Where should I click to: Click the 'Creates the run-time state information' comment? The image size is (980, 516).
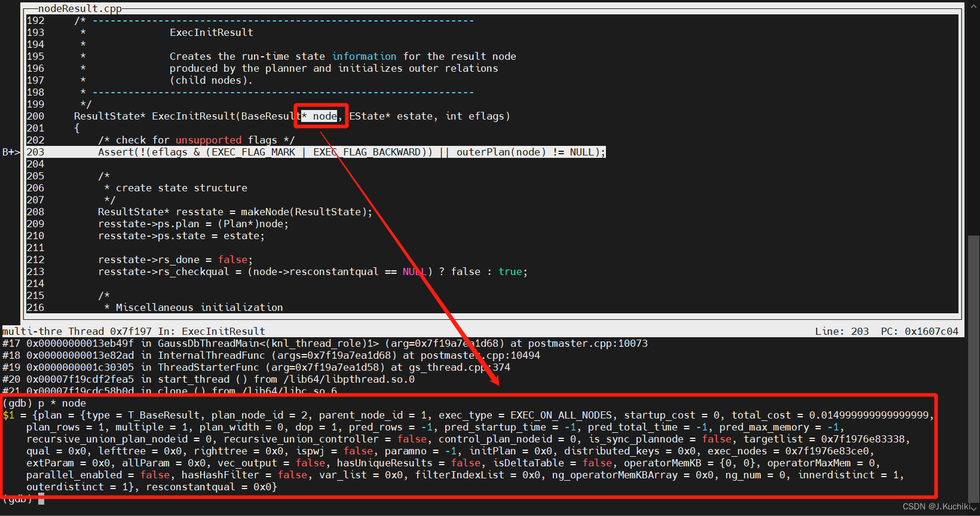(x=343, y=56)
